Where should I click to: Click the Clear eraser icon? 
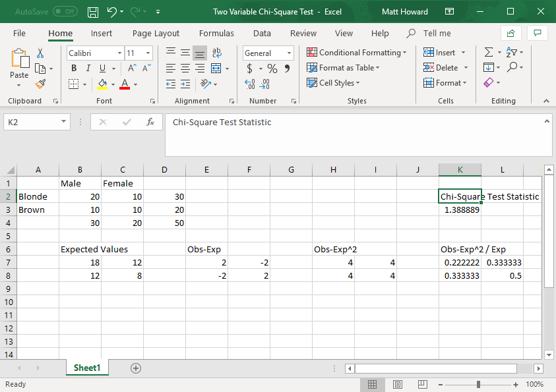pos(488,82)
